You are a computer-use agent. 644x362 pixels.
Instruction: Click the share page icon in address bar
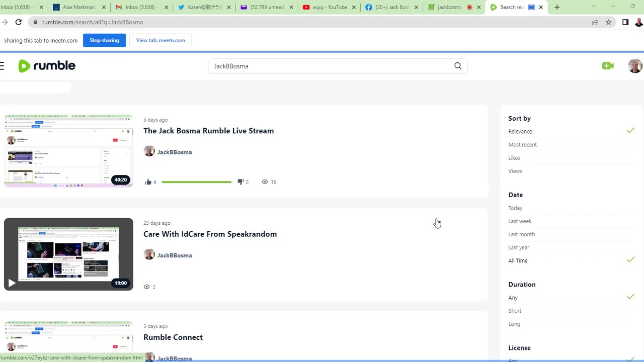[595, 22]
